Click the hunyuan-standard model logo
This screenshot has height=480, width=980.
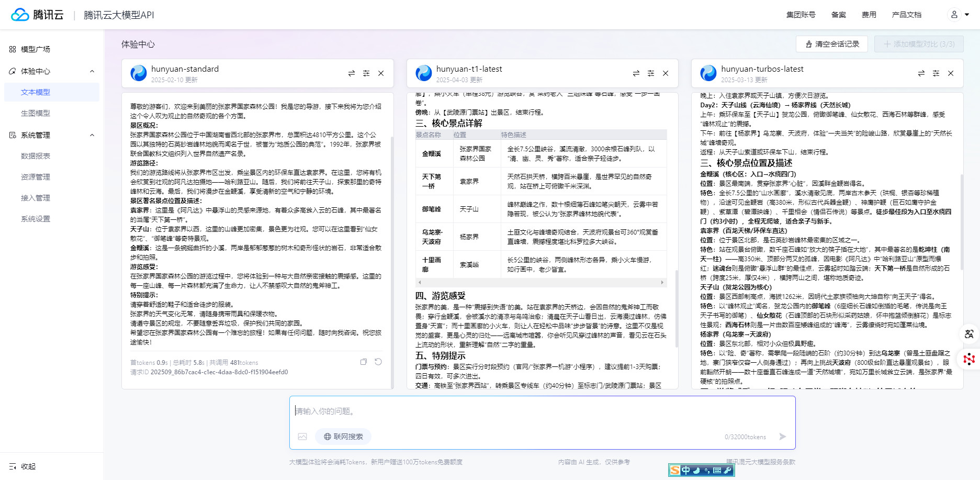click(139, 73)
